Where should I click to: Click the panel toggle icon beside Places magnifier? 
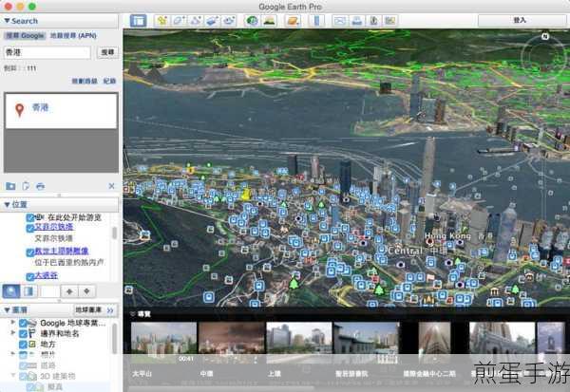tap(28, 291)
